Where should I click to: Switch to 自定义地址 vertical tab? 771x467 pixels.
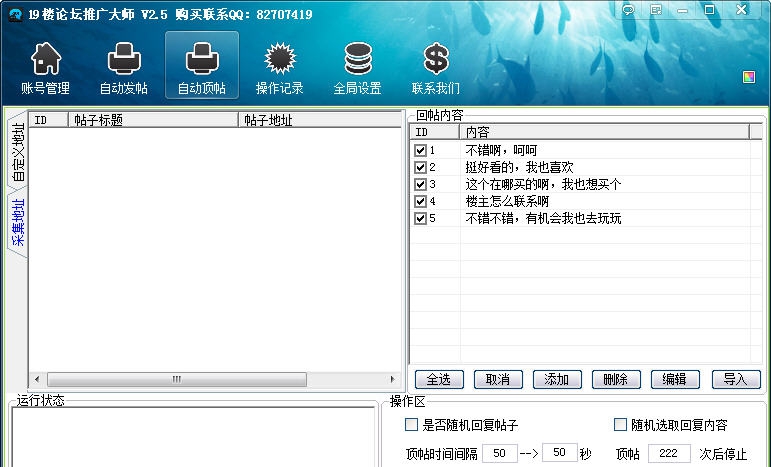17,152
